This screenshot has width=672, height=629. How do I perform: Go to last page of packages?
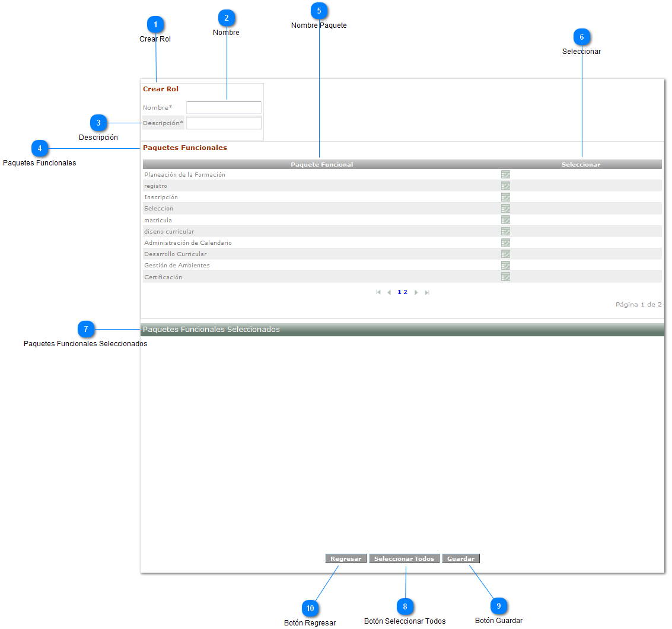[427, 292]
